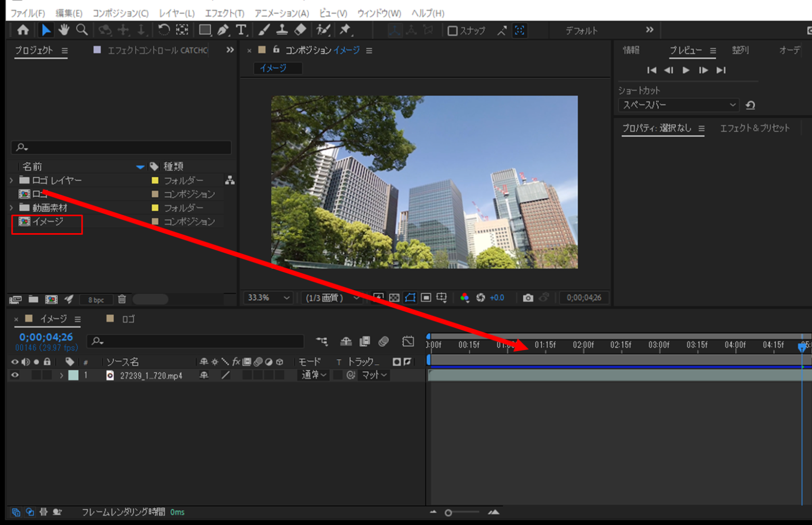The height and width of the screenshot is (525, 812).
Task: Click the Home icon in toolbar
Action: [23, 30]
